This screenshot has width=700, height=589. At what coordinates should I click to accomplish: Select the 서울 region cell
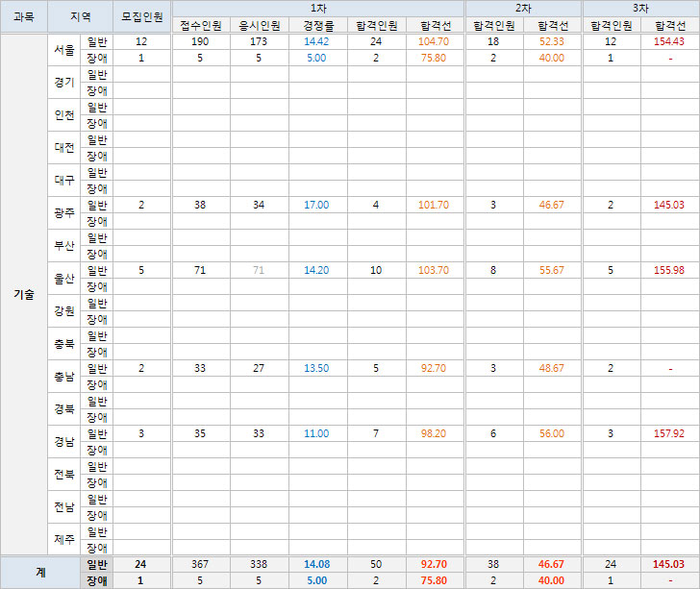(63, 50)
